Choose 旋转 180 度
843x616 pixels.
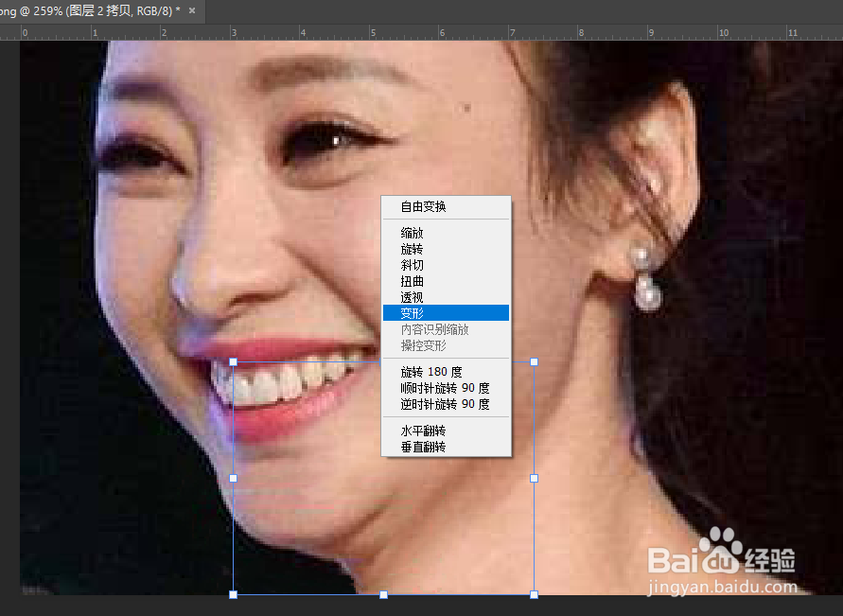pos(446,372)
